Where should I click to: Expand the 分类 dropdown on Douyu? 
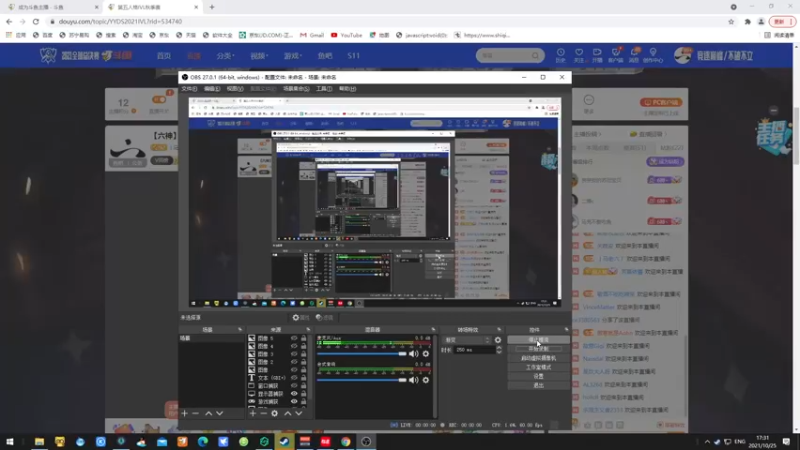tap(225, 56)
